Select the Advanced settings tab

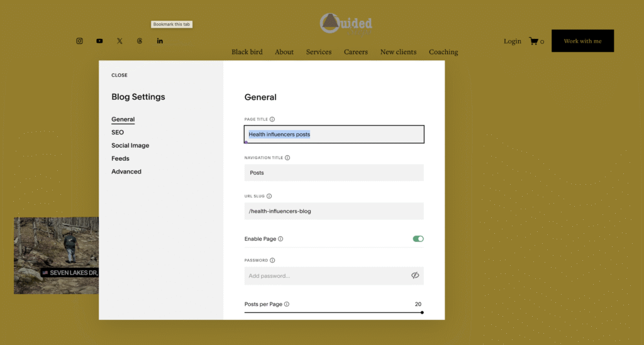point(126,172)
